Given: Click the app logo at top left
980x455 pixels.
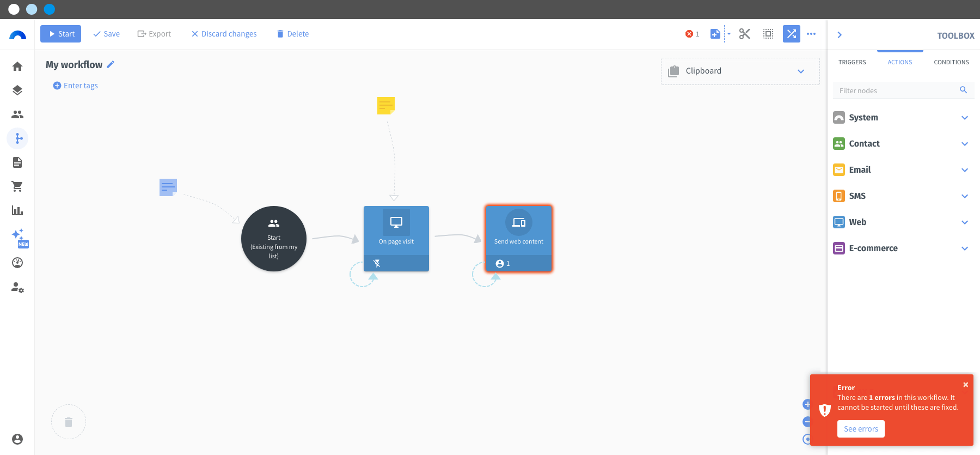Looking at the screenshot, I should click(17, 35).
